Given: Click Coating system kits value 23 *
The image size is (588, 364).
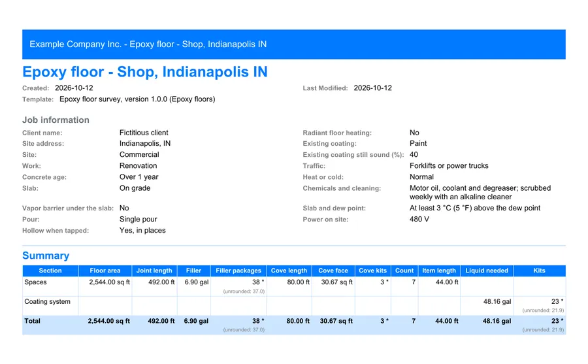Looking at the screenshot, I should (557, 301).
